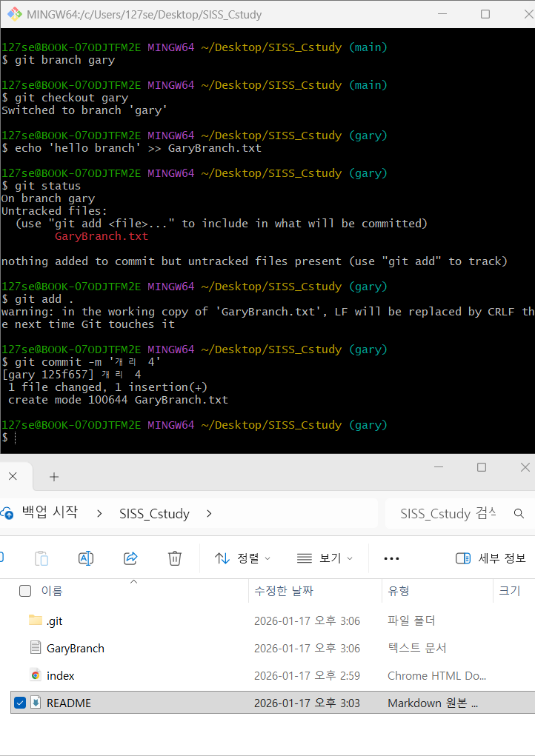The width and height of the screenshot is (535, 756).
Task: Click the SISS_Cstudy 검색 search field
Action: (448, 513)
